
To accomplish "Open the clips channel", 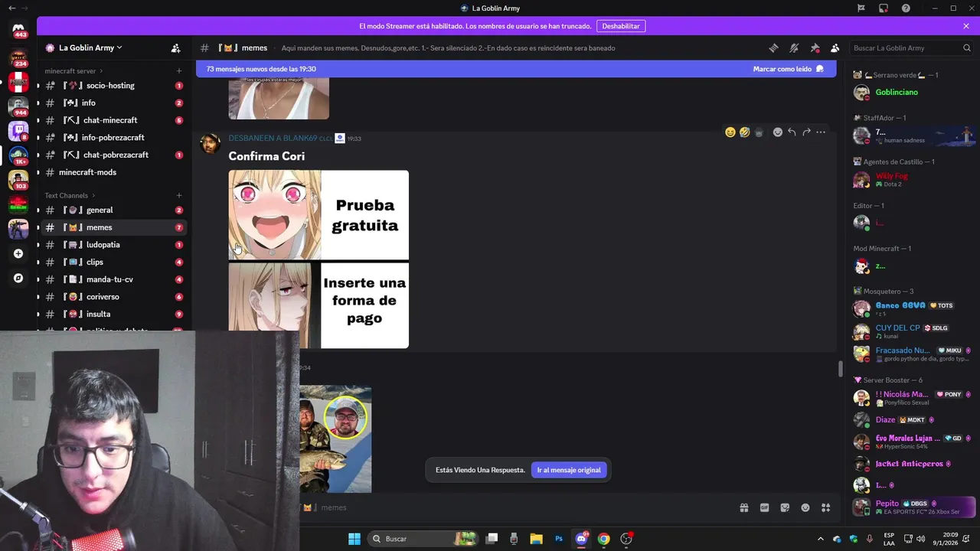I will tap(114, 262).
